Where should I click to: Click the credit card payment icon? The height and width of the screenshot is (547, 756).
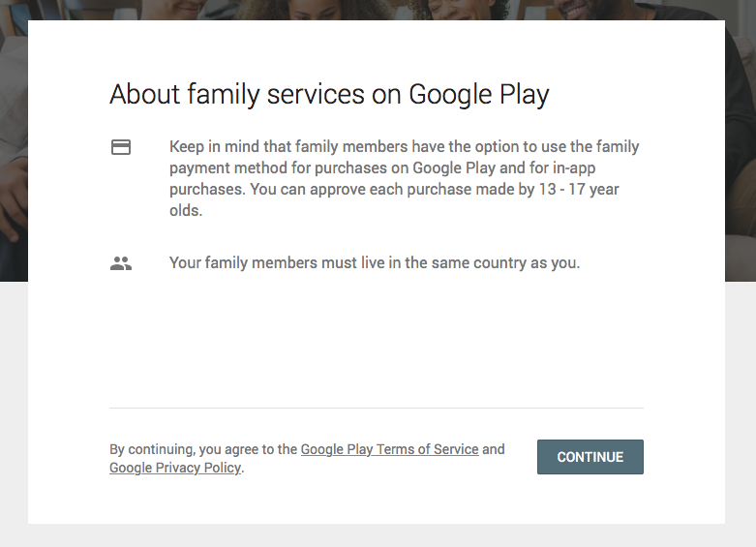tap(121, 148)
